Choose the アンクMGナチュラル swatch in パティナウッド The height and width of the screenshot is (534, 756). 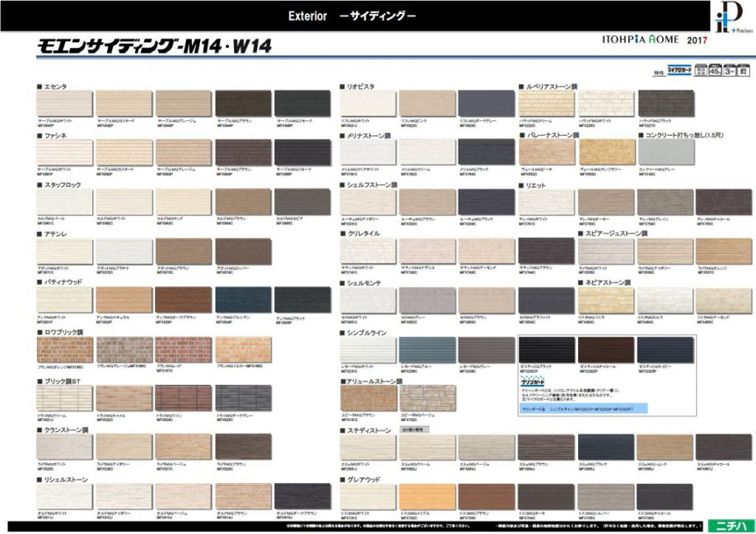pos(124,300)
